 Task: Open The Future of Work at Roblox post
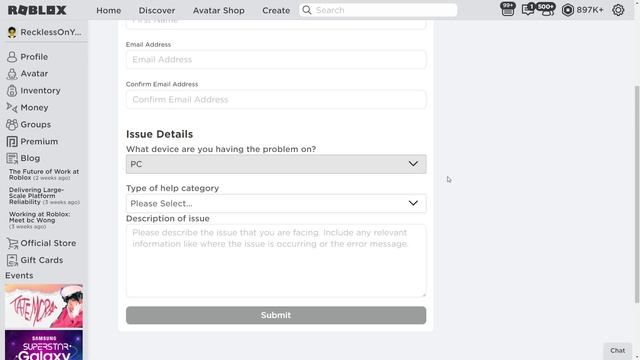[44, 175]
